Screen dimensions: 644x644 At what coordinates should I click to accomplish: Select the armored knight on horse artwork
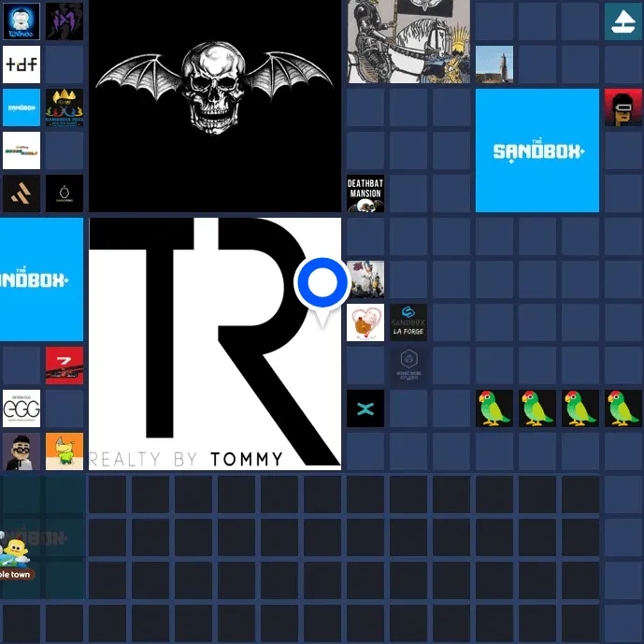coord(408,41)
